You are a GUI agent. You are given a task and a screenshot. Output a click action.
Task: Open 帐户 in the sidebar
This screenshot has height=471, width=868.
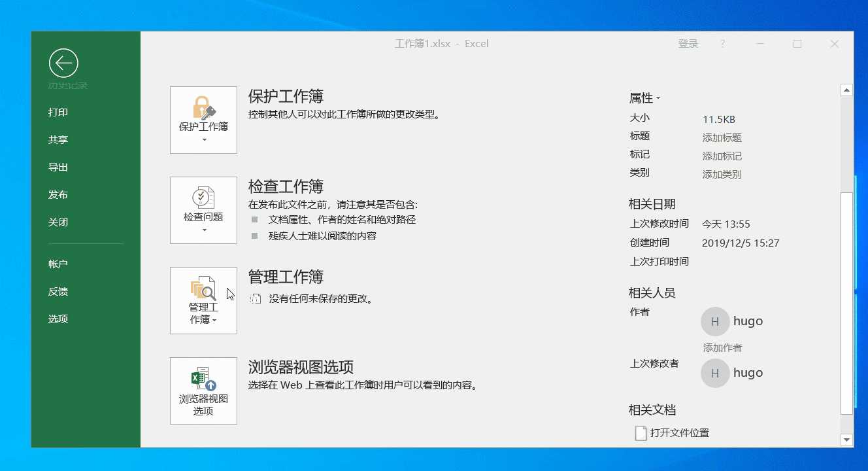coord(58,264)
